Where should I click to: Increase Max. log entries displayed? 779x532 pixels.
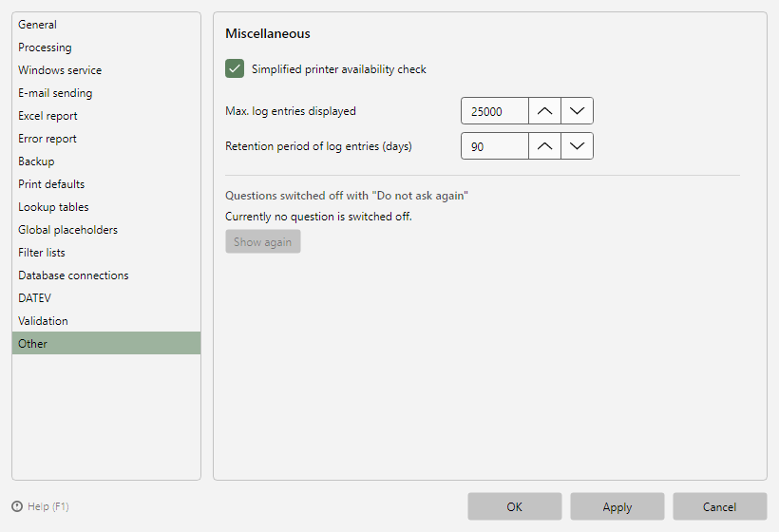click(x=545, y=111)
